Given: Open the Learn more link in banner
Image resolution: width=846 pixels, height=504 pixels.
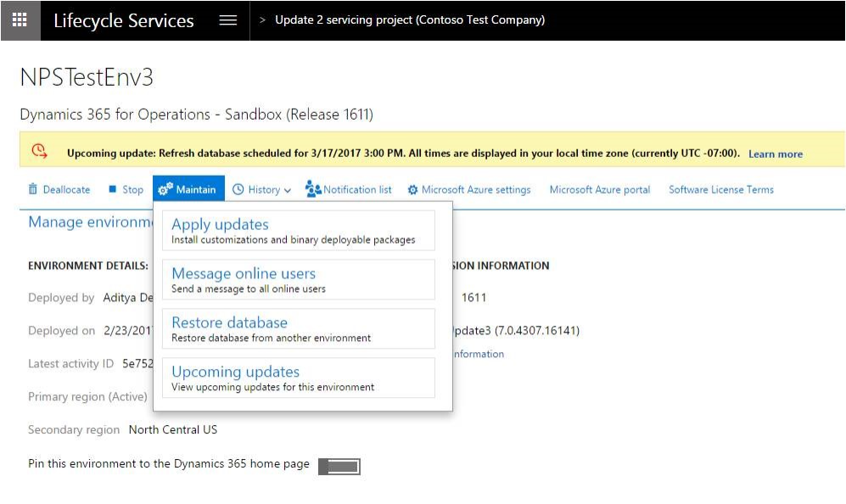Looking at the screenshot, I should (x=775, y=154).
